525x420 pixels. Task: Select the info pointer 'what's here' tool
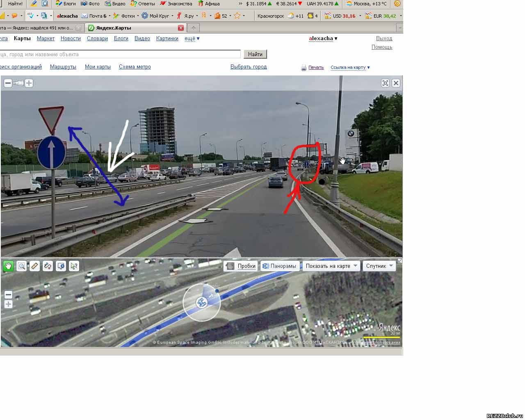[74, 266]
